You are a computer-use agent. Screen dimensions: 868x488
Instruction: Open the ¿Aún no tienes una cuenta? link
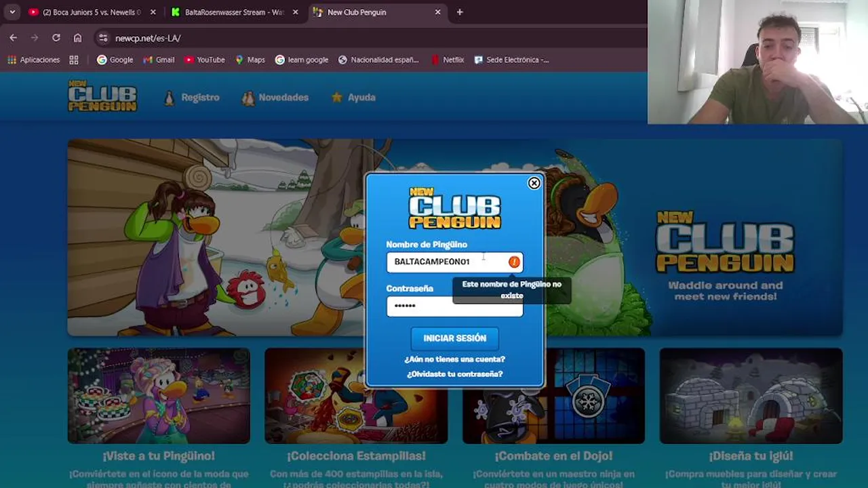tap(454, 359)
